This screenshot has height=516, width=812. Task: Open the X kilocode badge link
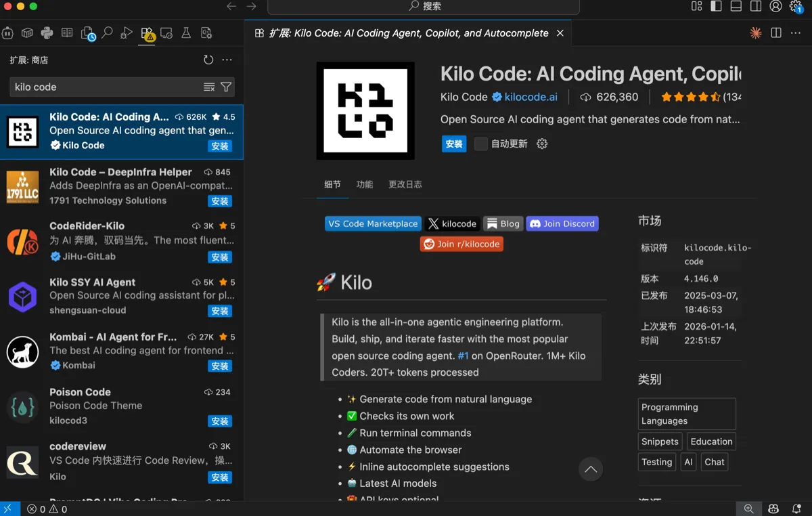click(x=452, y=223)
